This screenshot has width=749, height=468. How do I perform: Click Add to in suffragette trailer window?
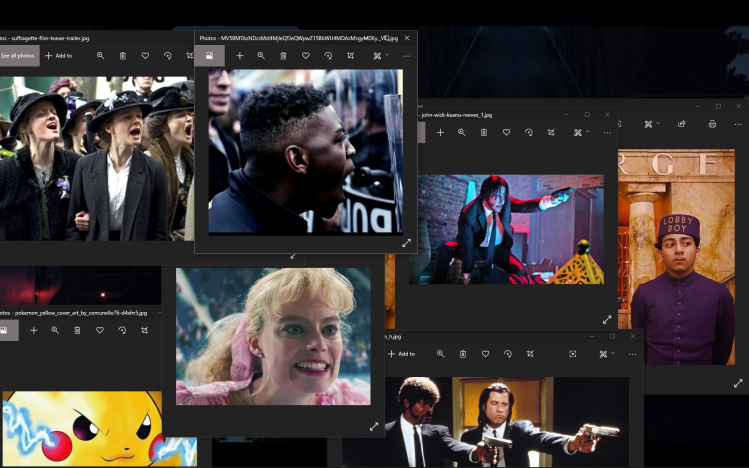59,56
